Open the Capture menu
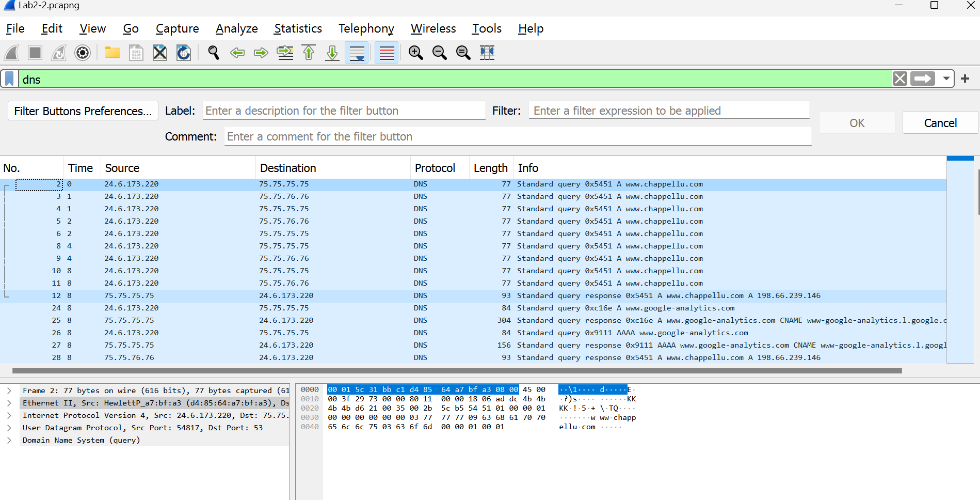This screenshot has height=500, width=980. (x=178, y=28)
